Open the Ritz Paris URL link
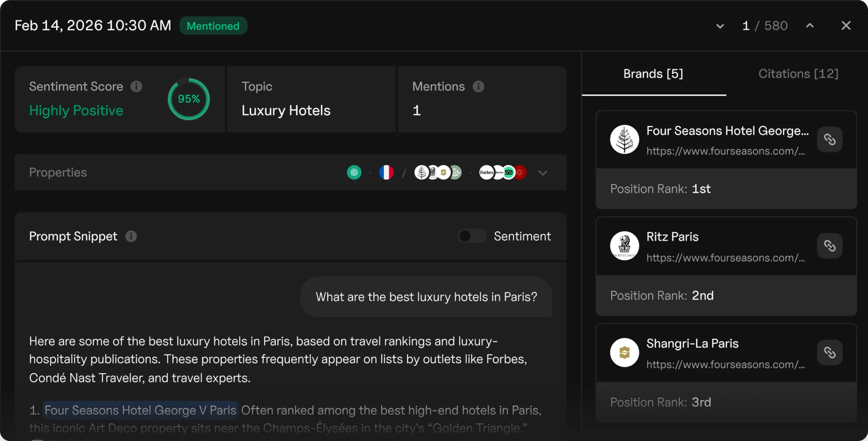Viewport: 868px width, 441px height. click(726, 258)
